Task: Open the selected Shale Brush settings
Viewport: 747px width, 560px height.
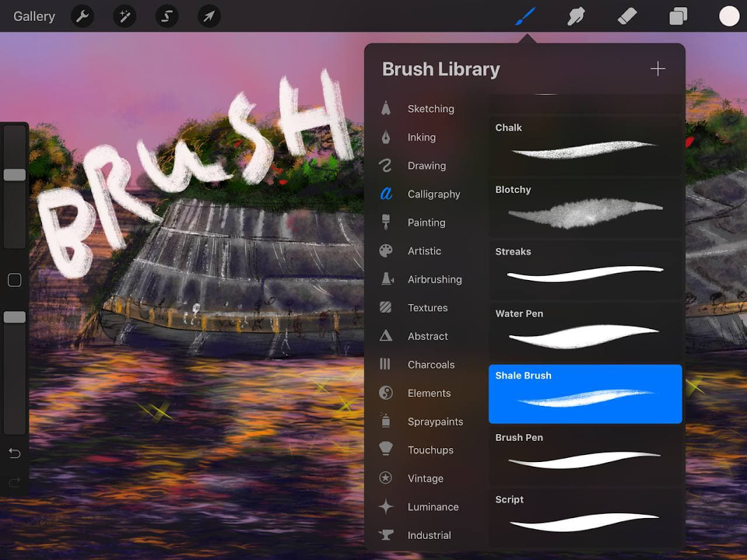Action: tap(585, 394)
